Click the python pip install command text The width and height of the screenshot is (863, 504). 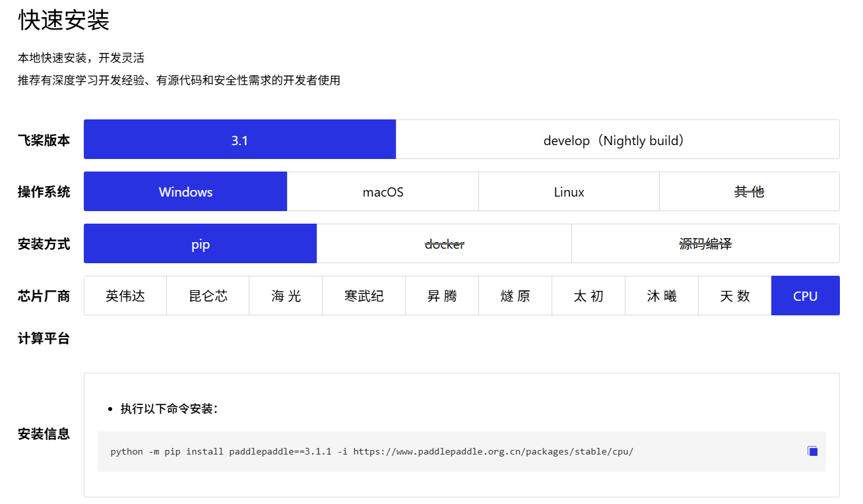coord(371,451)
